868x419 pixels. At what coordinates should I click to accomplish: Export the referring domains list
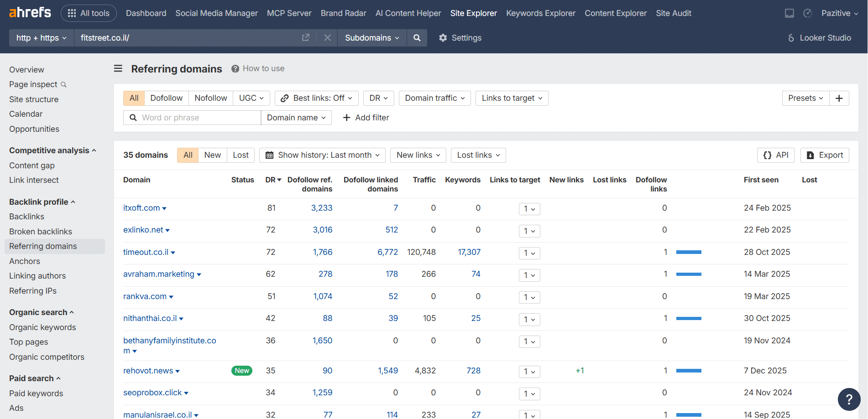point(825,155)
